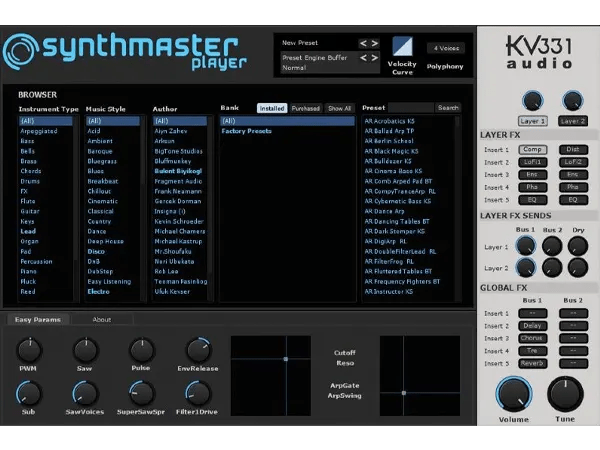600x450 pixels.
Task: Click the knob above Layer 2
Action: click(572, 101)
